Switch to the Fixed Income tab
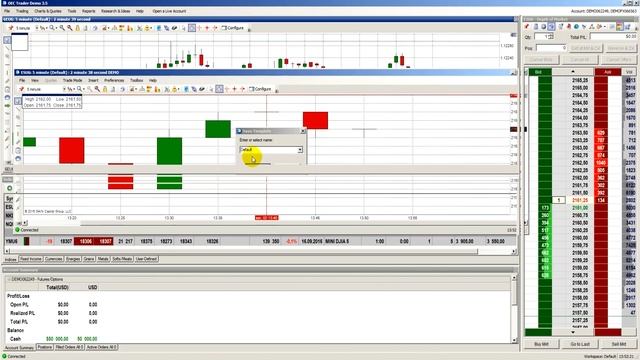Viewport: 640px width, 360px height. tap(31, 259)
